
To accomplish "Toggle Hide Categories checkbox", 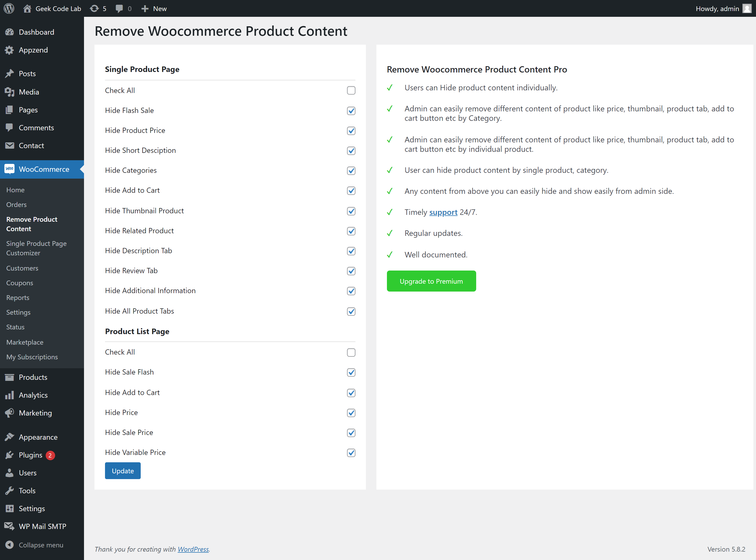I will (351, 170).
